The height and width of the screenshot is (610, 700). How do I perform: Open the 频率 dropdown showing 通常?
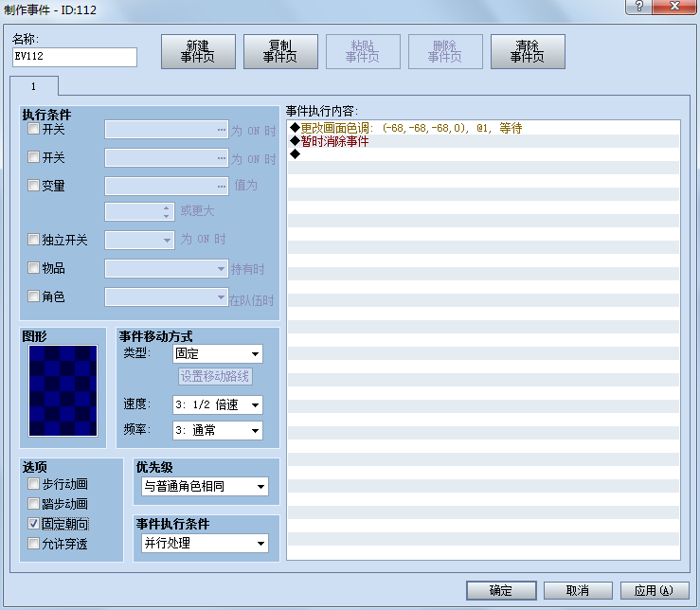coord(218,430)
